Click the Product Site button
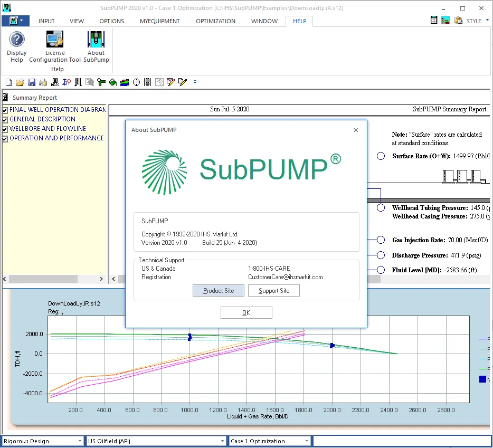This screenshot has height=448, width=493. (219, 291)
